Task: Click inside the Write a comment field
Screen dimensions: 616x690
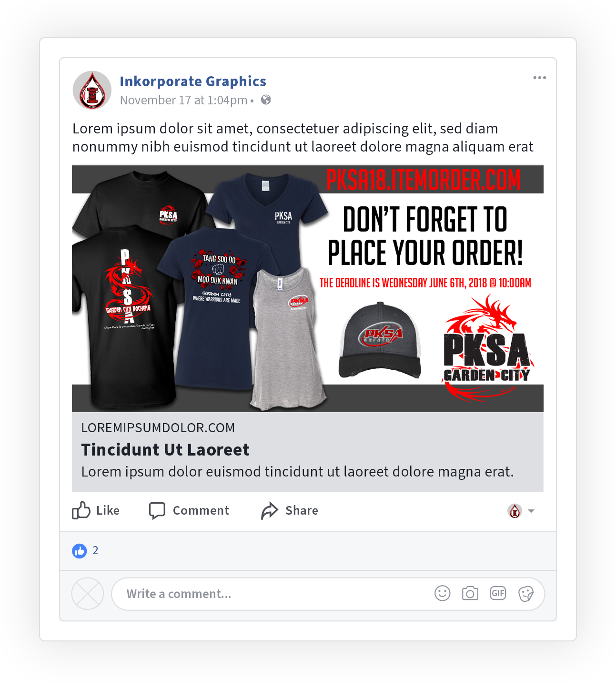Action: 328,594
